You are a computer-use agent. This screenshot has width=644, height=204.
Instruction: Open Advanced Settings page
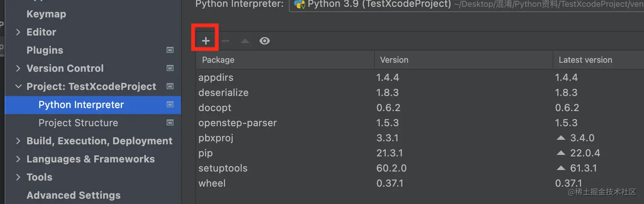tap(73, 195)
